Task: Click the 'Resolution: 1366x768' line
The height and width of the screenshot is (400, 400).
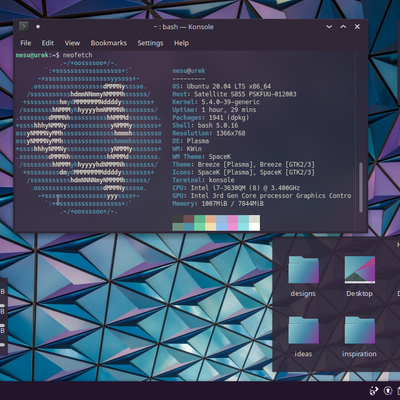Action: (x=209, y=133)
